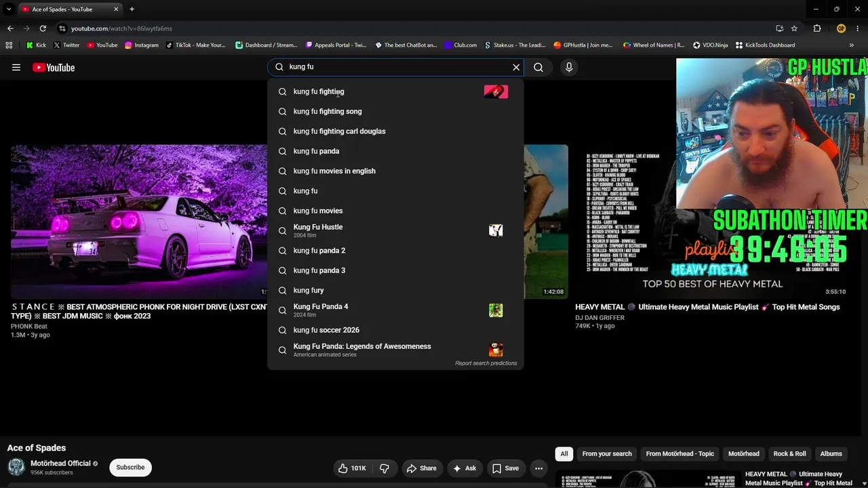Image resolution: width=868 pixels, height=488 pixels.
Task: Open the Kick bookmark
Action: pyautogui.click(x=36, y=45)
